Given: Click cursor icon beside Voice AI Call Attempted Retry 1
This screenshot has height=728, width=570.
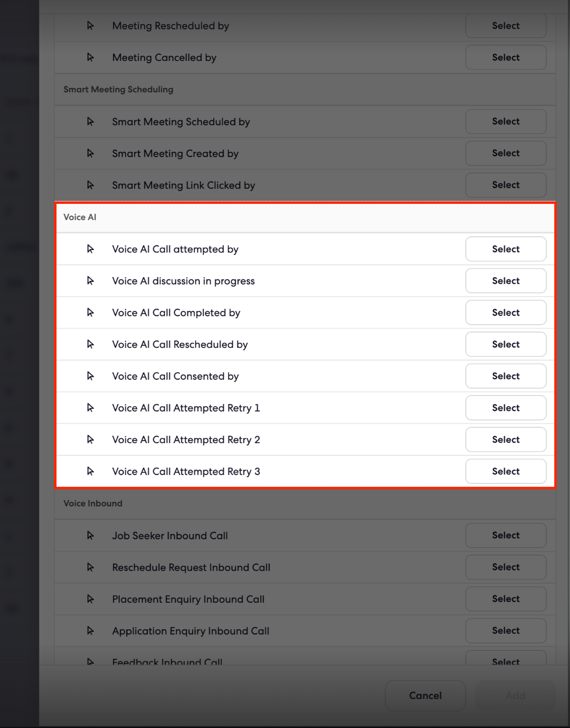Looking at the screenshot, I should [90, 408].
